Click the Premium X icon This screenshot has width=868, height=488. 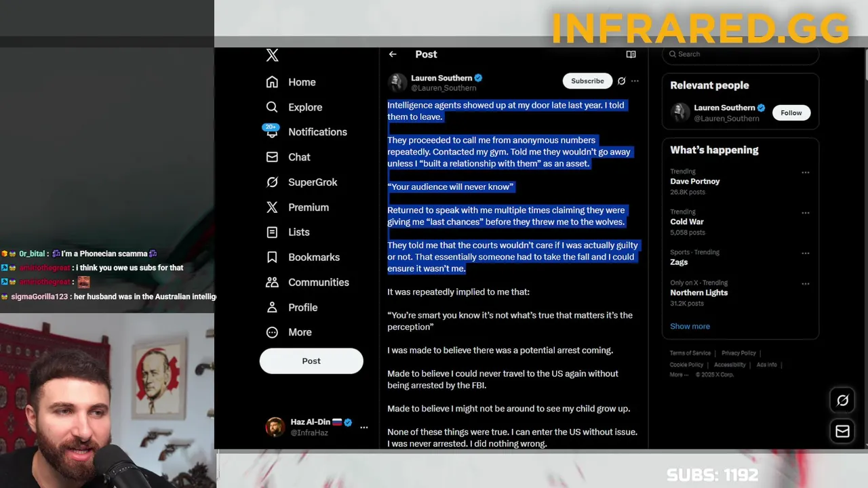272,207
